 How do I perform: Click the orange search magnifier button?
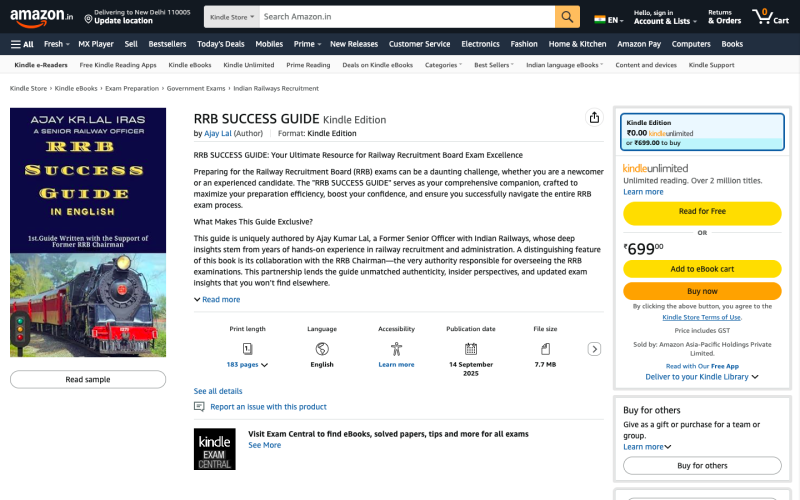point(567,17)
